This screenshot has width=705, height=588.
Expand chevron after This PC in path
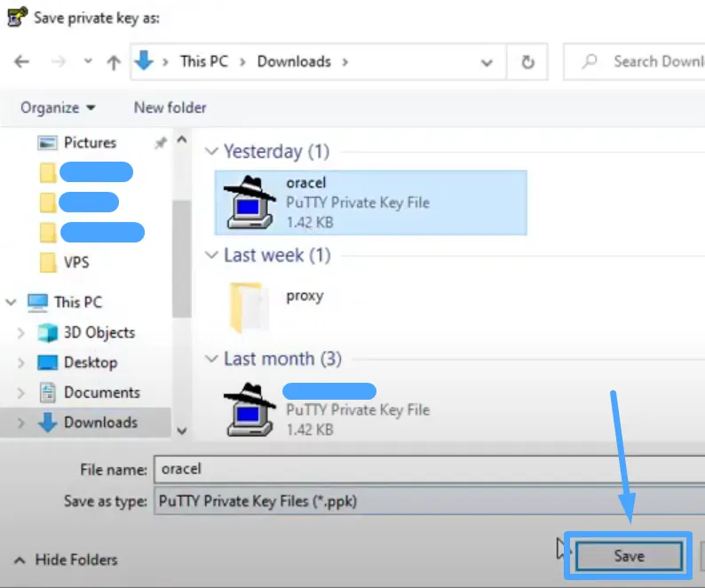[242, 61]
